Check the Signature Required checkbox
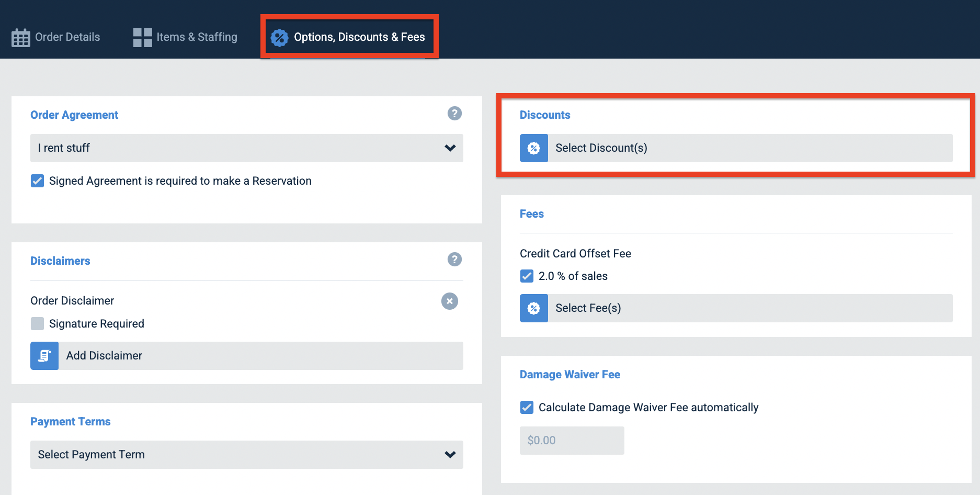 pos(37,324)
